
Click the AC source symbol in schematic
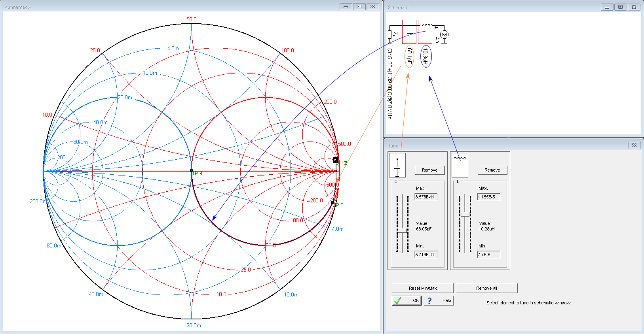444,35
